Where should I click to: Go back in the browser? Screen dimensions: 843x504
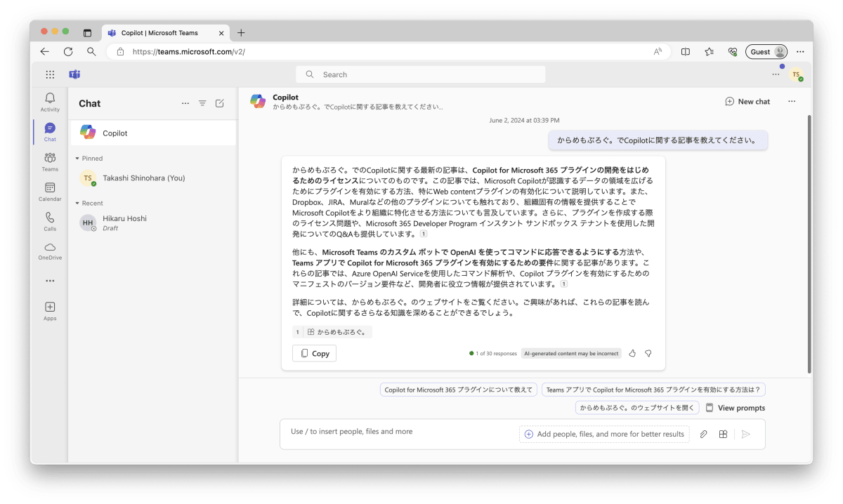45,51
